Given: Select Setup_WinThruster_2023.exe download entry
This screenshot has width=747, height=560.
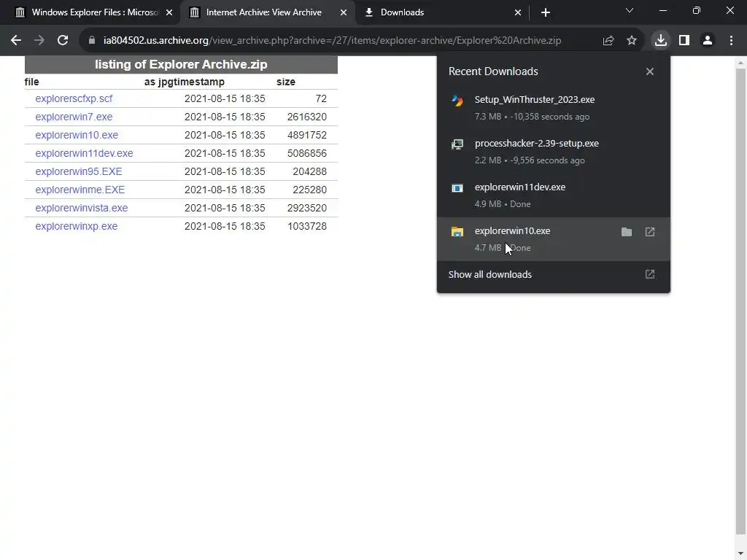Looking at the screenshot, I should click(553, 108).
